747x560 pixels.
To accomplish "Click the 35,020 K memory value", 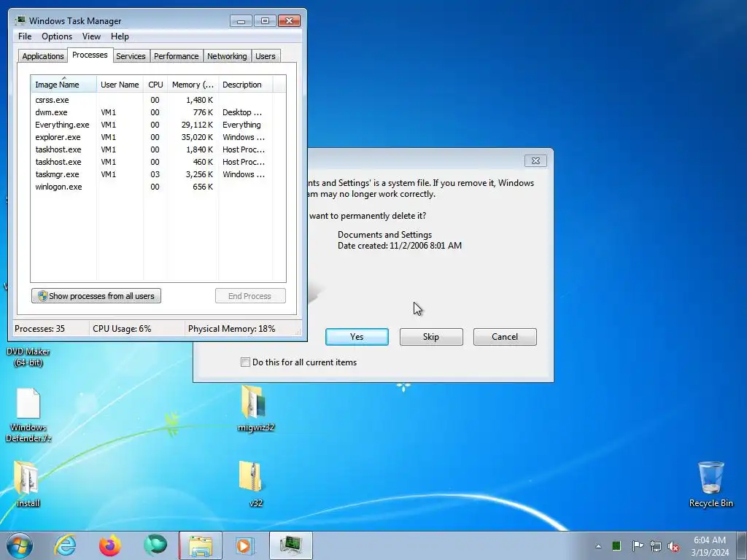I will pos(197,137).
